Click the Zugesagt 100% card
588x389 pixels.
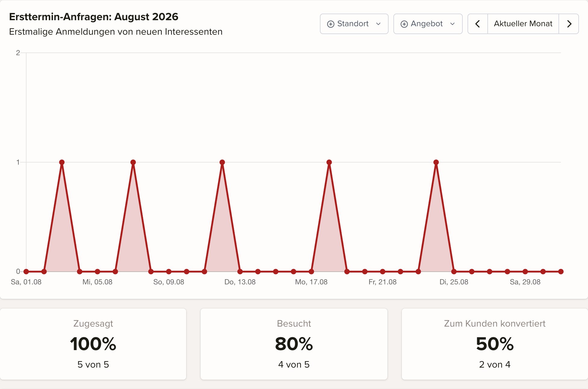coord(93,344)
